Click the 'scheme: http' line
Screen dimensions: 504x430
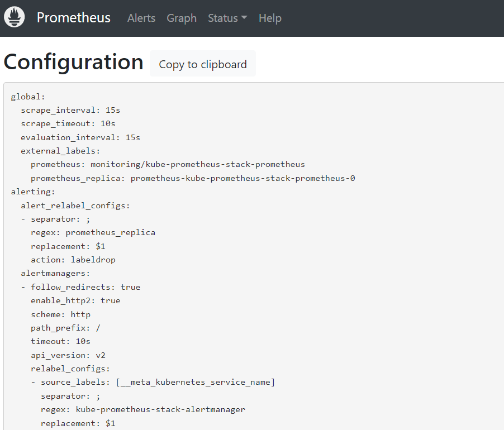(60, 314)
